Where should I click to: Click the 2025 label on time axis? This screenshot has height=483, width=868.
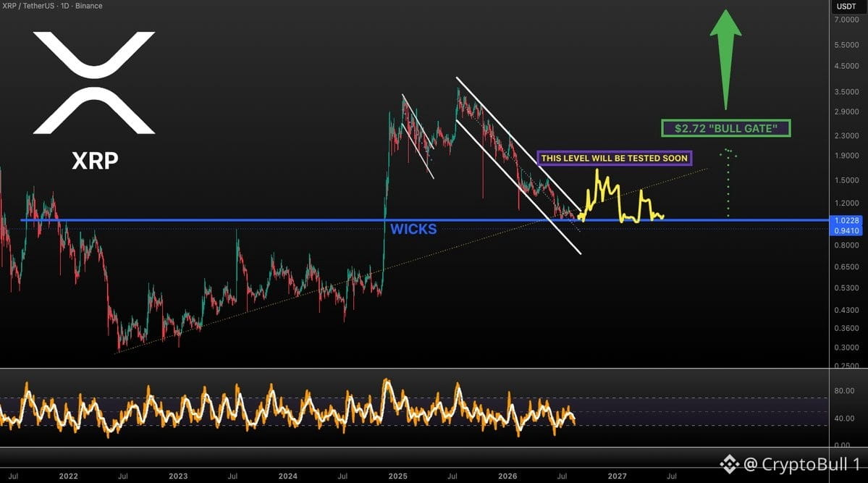(x=398, y=476)
